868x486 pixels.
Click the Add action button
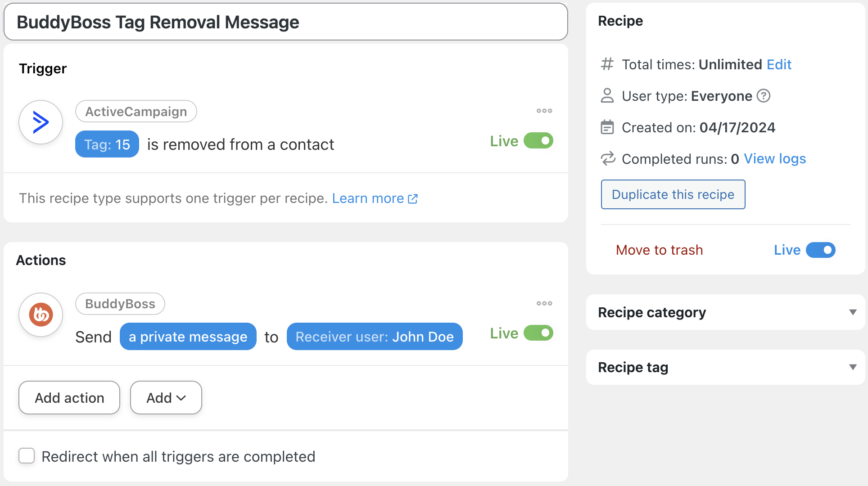(69, 398)
